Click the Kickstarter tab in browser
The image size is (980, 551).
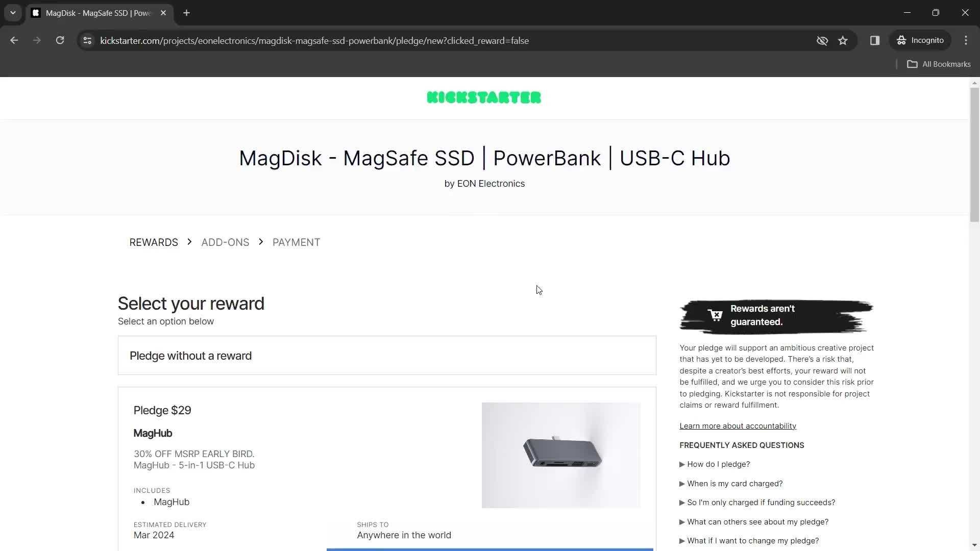click(99, 13)
